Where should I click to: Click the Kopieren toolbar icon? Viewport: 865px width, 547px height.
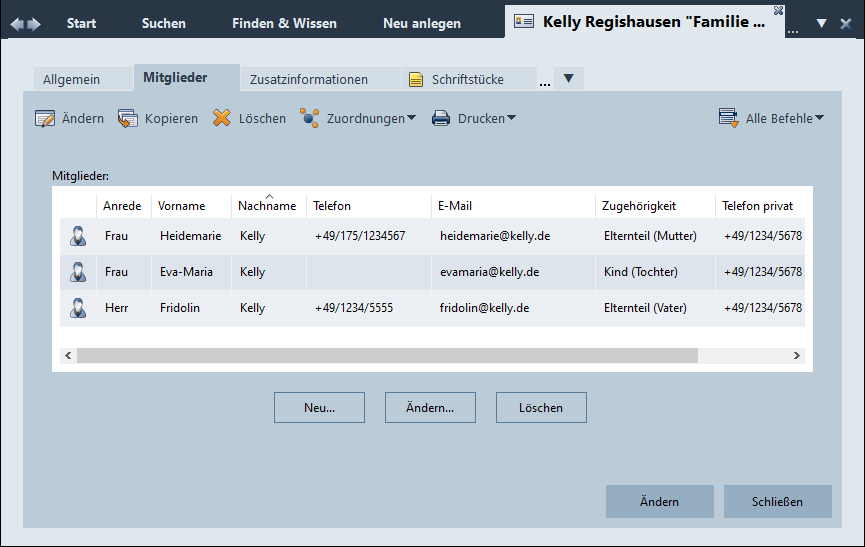128,119
